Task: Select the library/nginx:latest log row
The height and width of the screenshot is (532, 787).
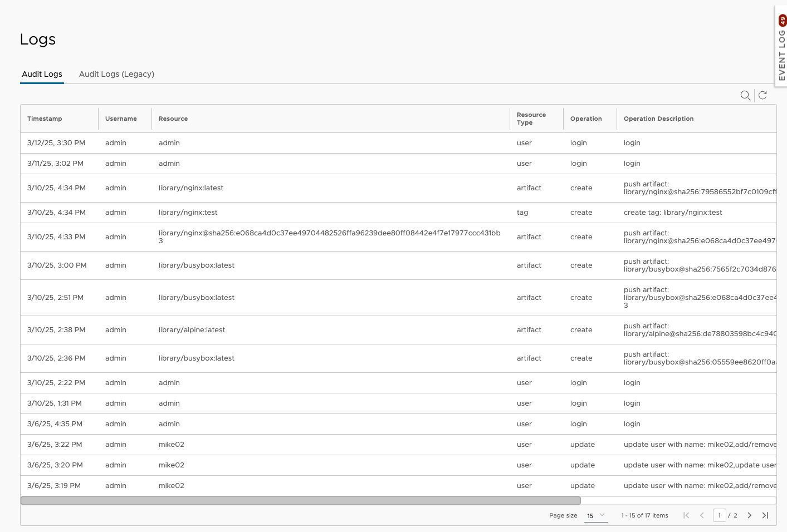Action: click(x=191, y=188)
